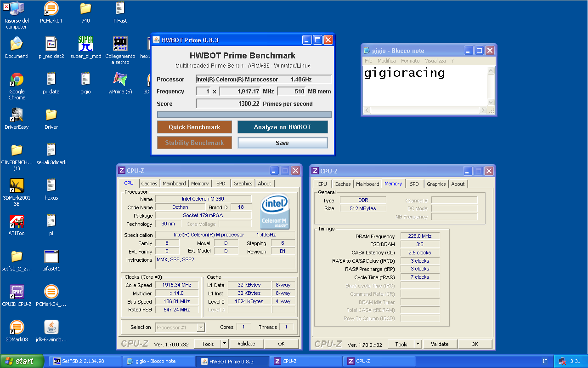Image resolution: width=588 pixels, height=368 pixels.
Task: Switch to SPD tab in left CPU-Z
Action: click(x=221, y=184)
